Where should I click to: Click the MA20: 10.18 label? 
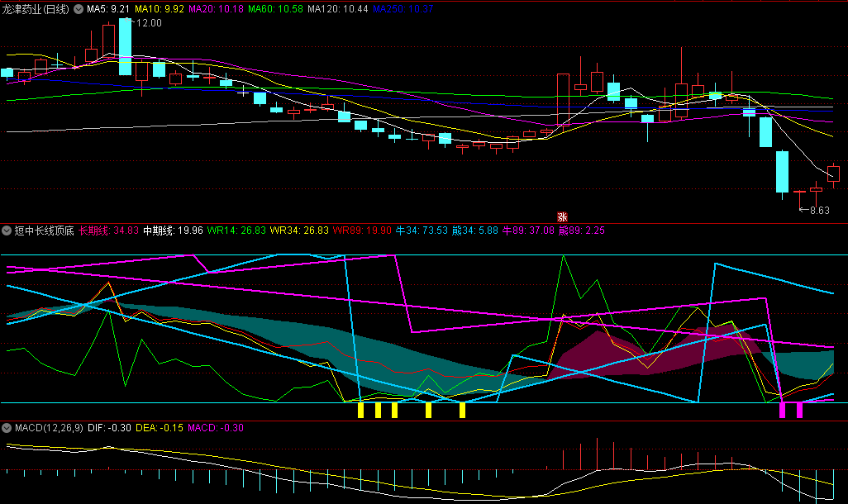(216, 9)
